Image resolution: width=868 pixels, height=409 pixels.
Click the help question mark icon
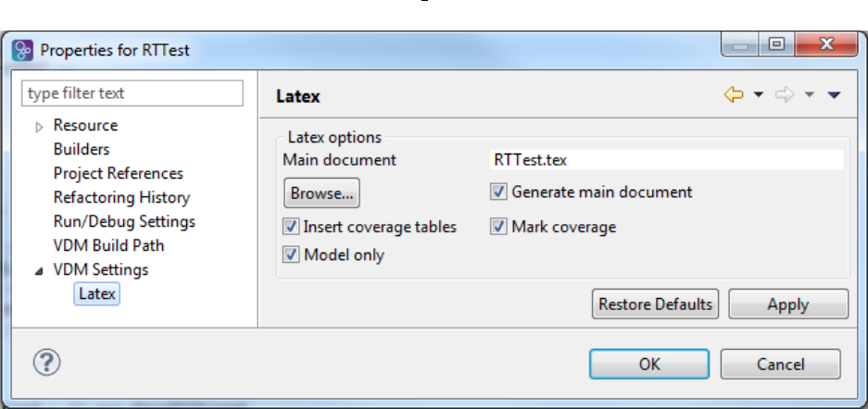coord(46,363)
